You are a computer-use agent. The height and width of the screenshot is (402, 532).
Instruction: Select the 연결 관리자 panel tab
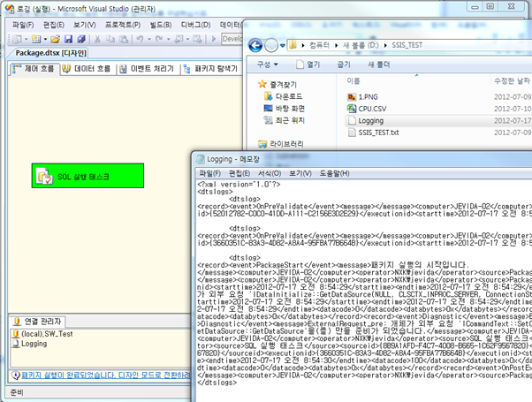(x=37, y=322)
